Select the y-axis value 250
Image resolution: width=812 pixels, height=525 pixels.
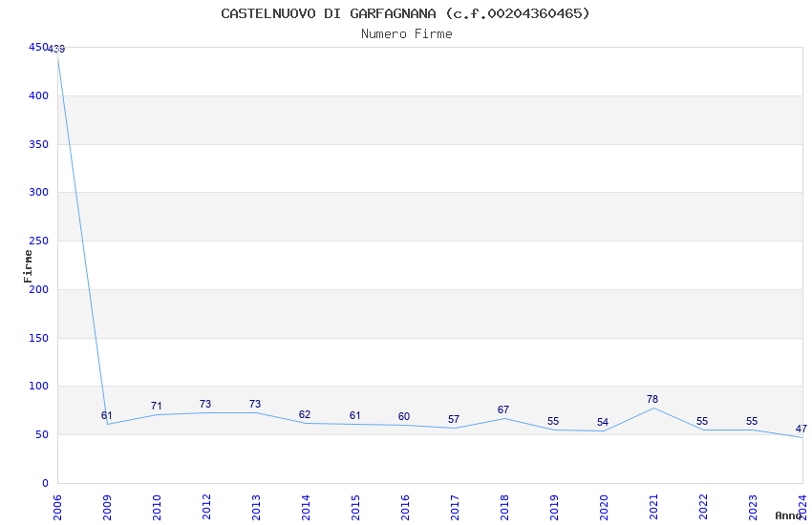38,241
